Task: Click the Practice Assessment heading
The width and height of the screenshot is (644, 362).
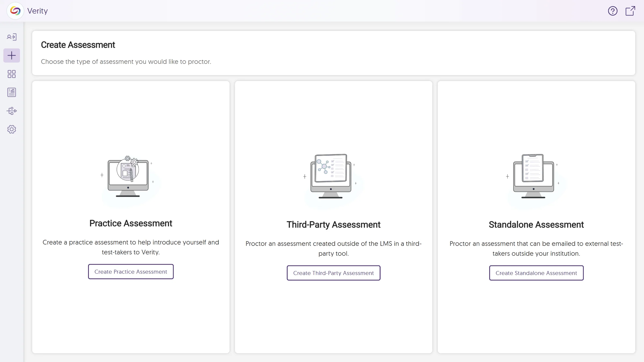Action: [131, 223]
